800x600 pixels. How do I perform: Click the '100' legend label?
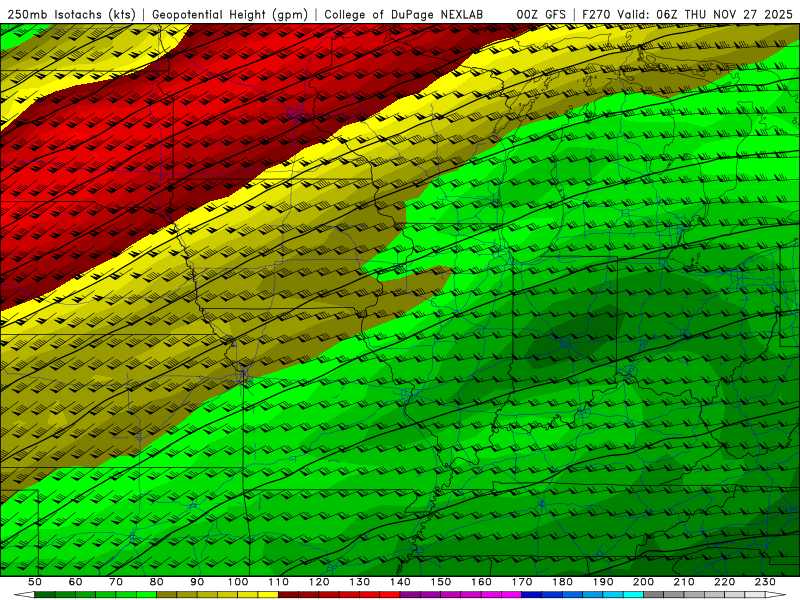pyautogui.click(x=238, y=582)
